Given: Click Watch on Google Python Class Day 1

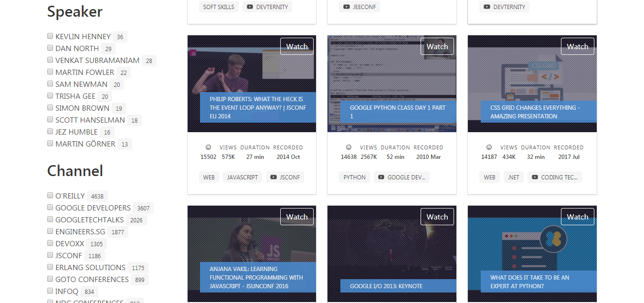Looking at the screenshot, I should [x=437, y=46].
